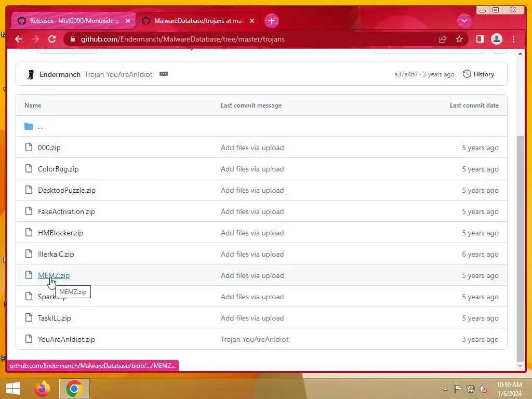Close the MalwareDatabase/trojans tab

tap(252, 21)
